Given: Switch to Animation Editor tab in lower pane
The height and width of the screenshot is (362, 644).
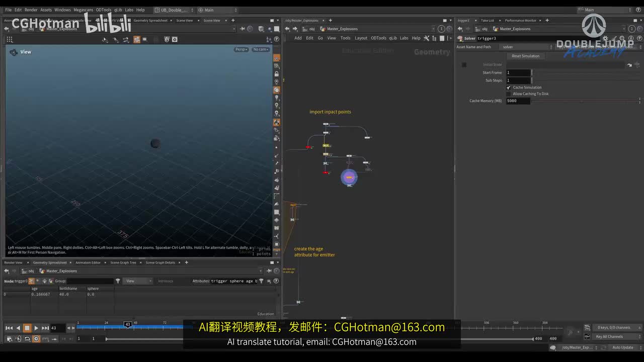Looking at the screenshot, I should 88,262.
